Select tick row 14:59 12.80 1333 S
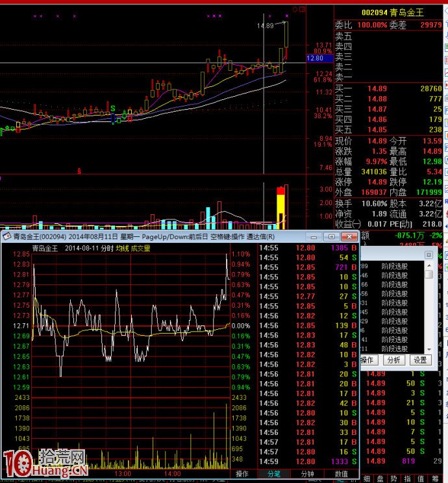 [308, 462]
